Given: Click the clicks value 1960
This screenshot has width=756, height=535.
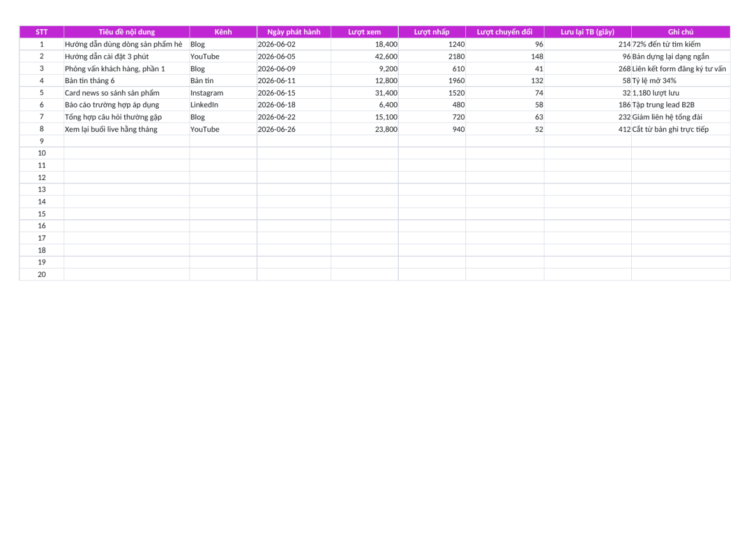Looking at the screenshot, I should pos(431,81).
